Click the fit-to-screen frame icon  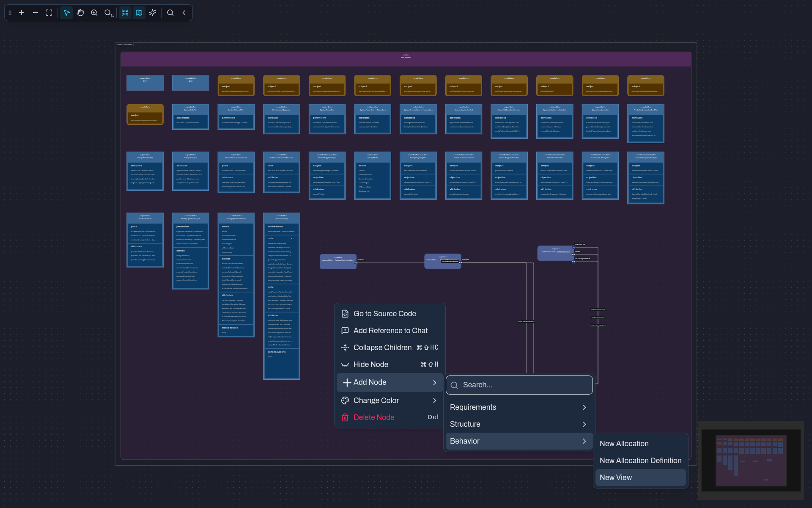pyautogui.click(x=49, y=13)
